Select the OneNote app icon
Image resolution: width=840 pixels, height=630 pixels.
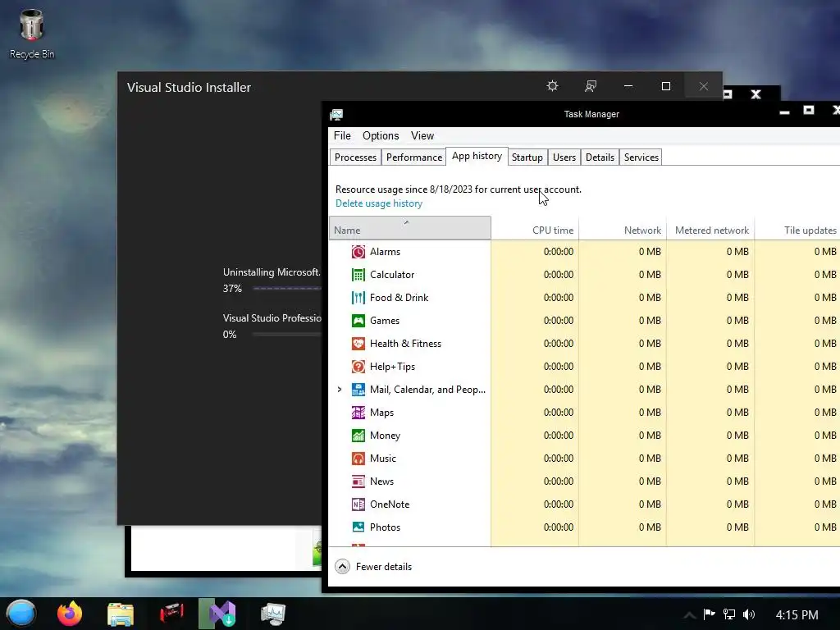coord(358,504)
